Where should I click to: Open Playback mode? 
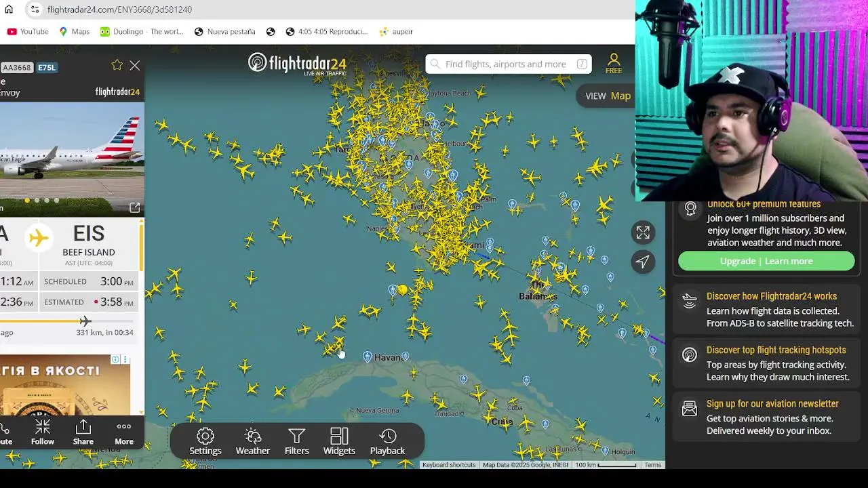387,441
